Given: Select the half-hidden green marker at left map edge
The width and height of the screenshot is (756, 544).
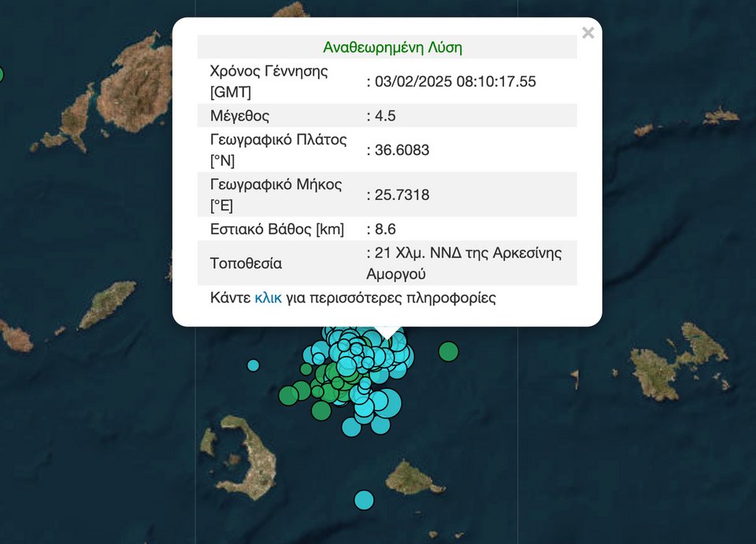Looking at the screenshot, I should 1,75.
